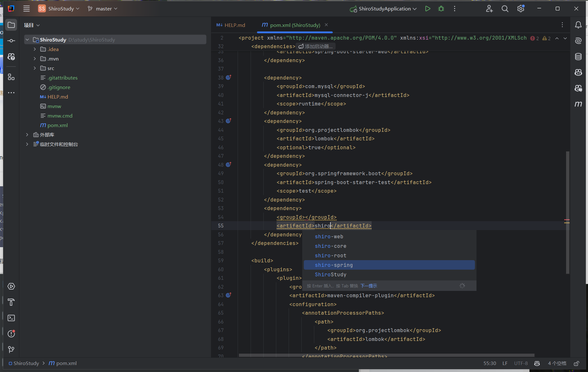Open the Problems tool window
The width and height of the screenshot is (588, 372).
click(11, 334)
